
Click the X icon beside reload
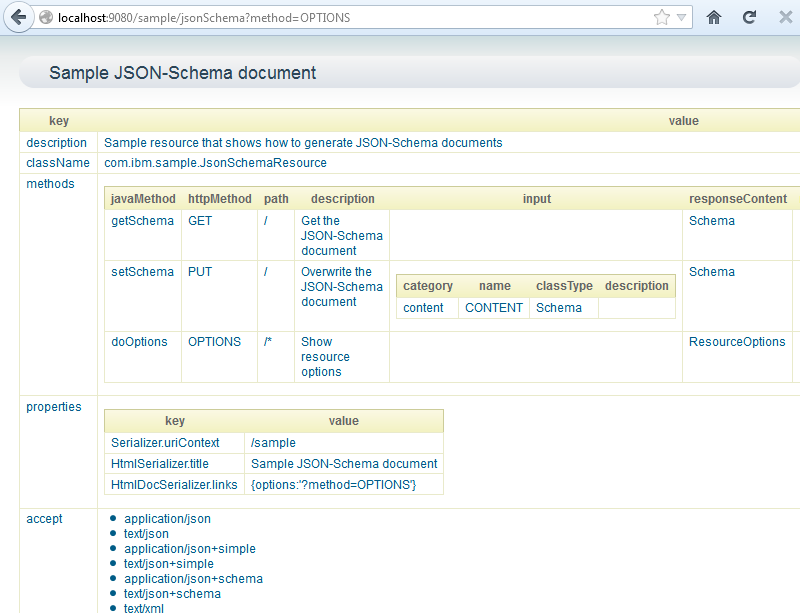pos(785,17)
